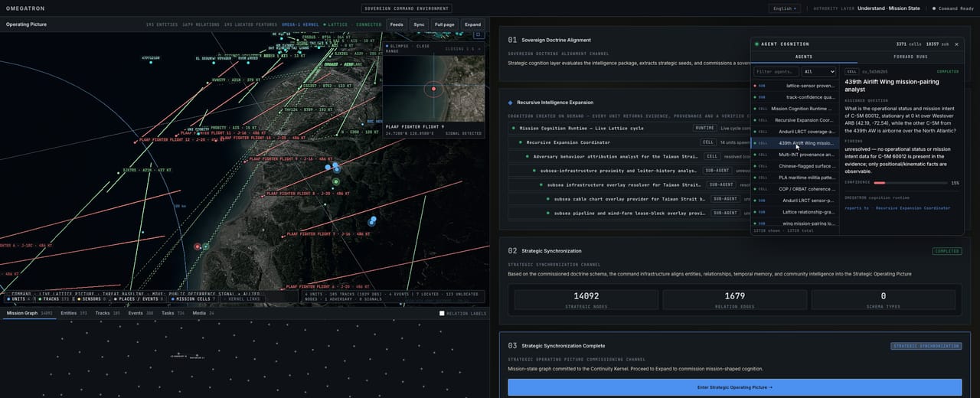Select track-confidence sub agent row
This screenshot has height=398, width=980.
[795, 97]
